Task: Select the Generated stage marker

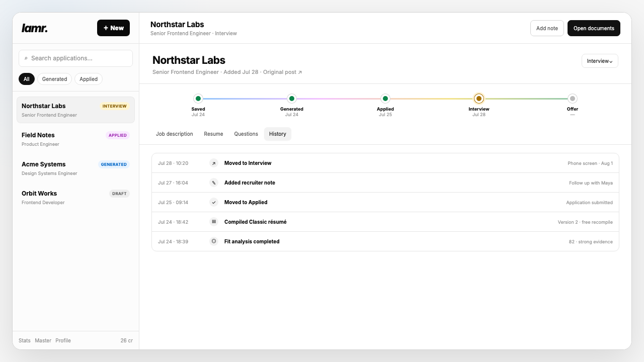Action: pos(292,99)
